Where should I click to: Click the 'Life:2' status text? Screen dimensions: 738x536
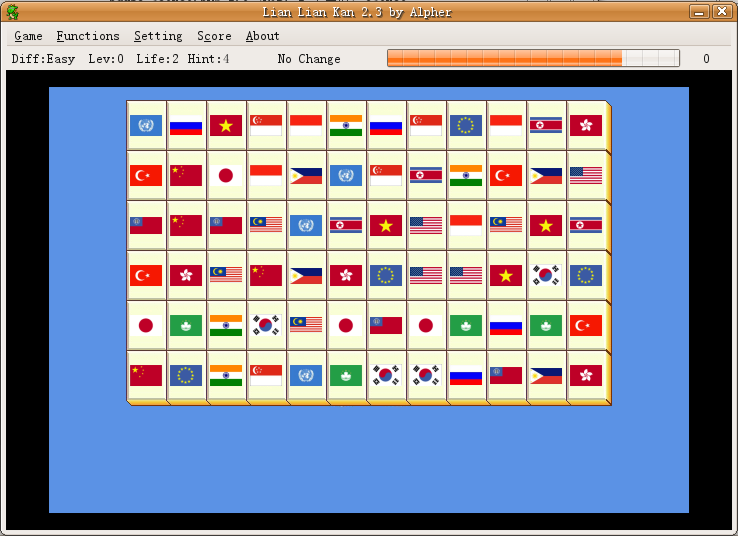(157, 59)
